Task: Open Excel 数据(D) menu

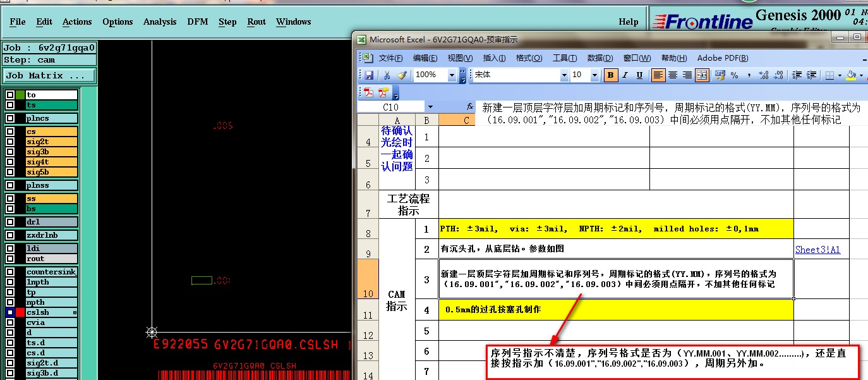Action: pyautogui.click(x=600, y=58)
